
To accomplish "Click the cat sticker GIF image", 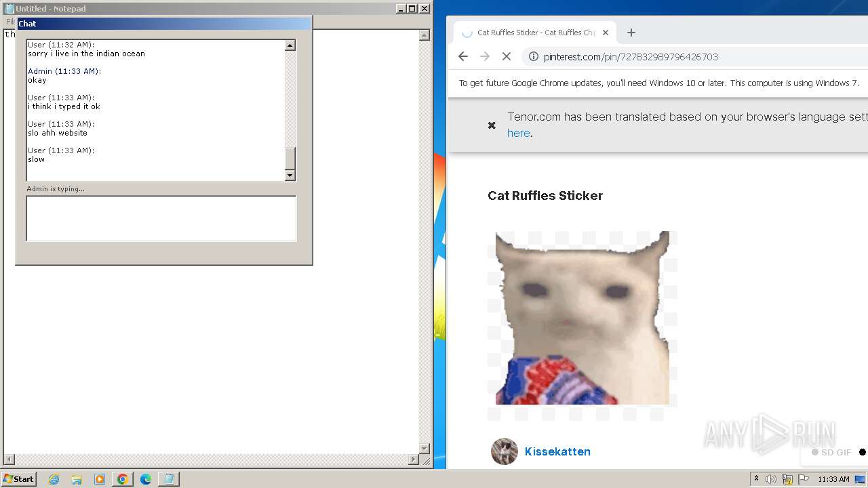I will (x=582, y=319).
